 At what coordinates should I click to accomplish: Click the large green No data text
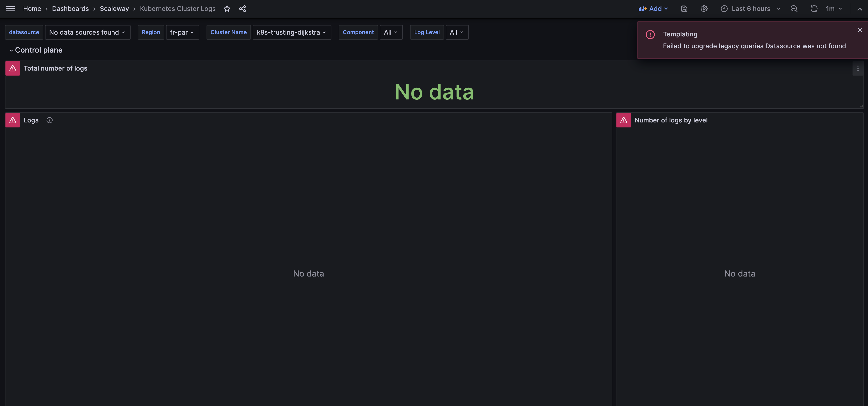(434, 92)
